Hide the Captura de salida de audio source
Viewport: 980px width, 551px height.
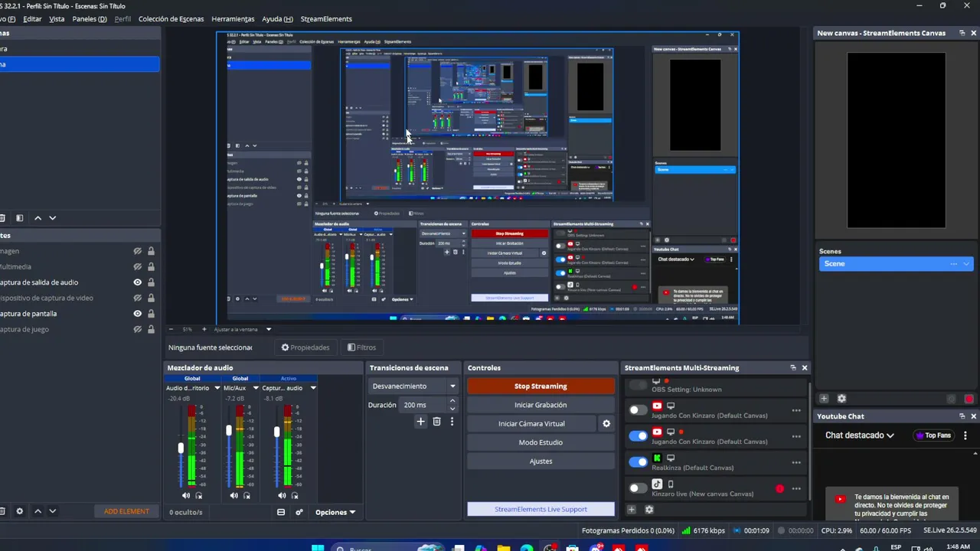[x=138, y=282]
